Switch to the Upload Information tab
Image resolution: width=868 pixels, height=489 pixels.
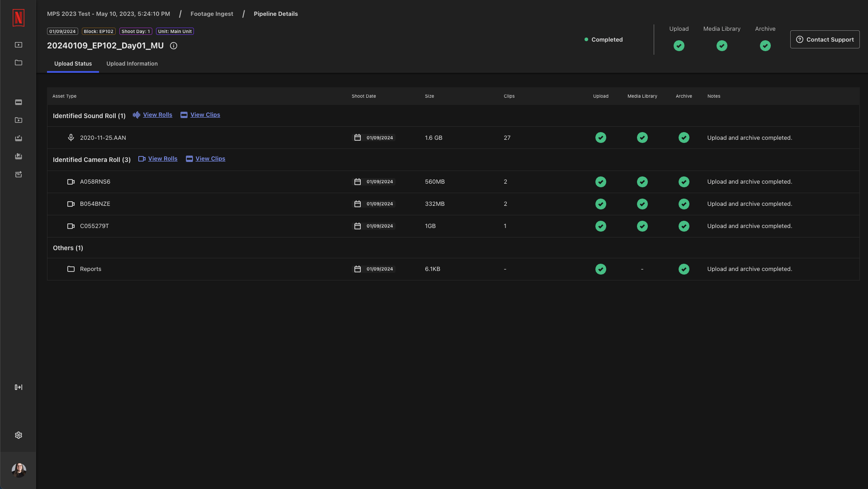point(132,64)
